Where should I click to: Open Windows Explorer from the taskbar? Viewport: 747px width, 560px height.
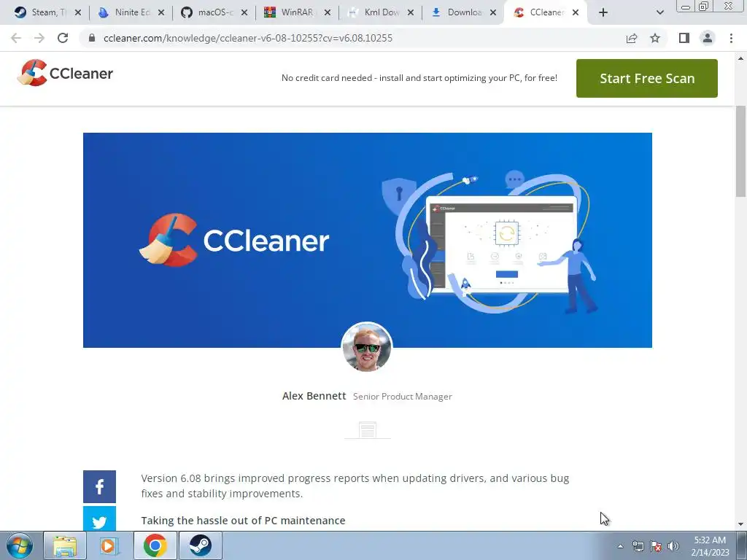click(x=65, y=545)
